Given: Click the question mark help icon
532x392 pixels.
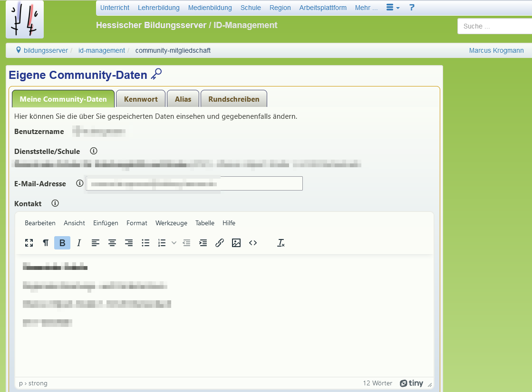Looking at the screenshot, I should point(412,8).
